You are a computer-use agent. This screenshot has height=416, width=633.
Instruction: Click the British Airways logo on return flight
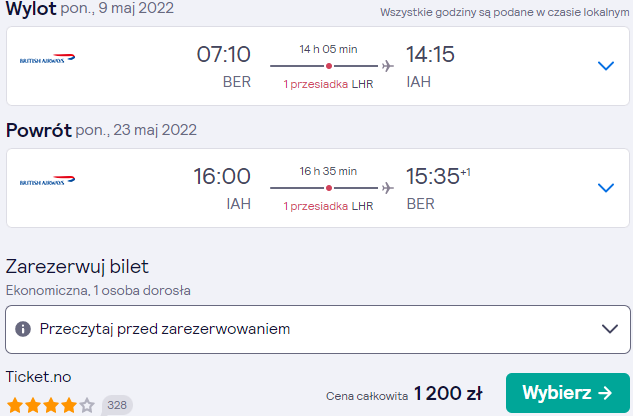point(47,181)
